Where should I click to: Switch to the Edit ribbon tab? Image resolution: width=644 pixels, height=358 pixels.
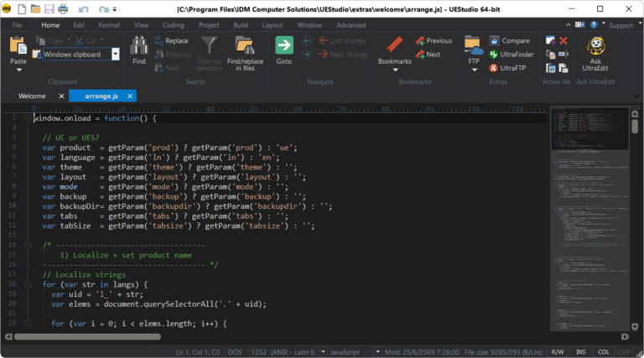(x=79, y=25)
